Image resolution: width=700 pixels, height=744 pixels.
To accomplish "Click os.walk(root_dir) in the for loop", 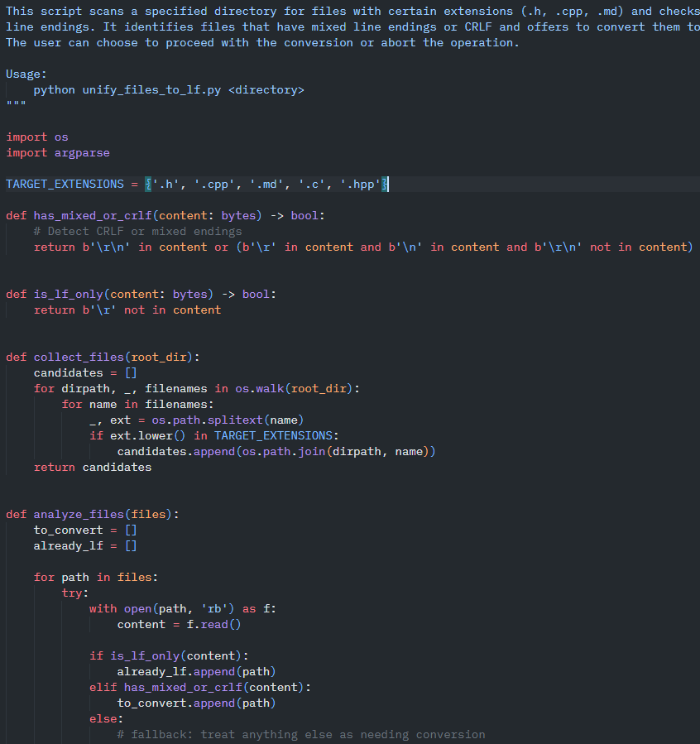I will pos(294,389).
